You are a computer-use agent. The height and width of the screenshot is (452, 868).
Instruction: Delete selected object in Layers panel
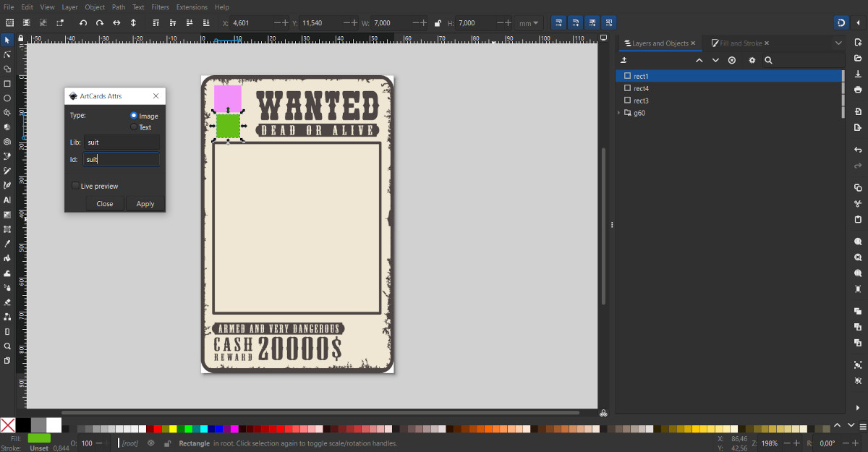coord(732,61)
